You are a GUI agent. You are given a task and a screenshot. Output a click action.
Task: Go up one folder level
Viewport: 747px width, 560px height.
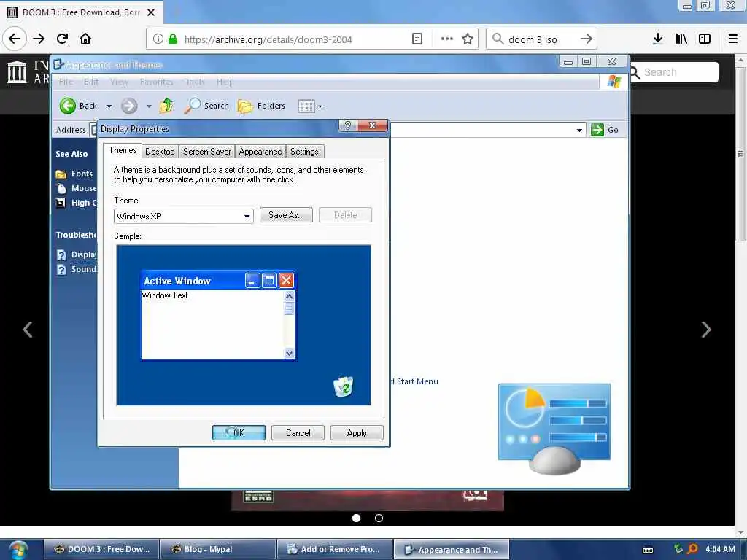click(x=166, y=106)
